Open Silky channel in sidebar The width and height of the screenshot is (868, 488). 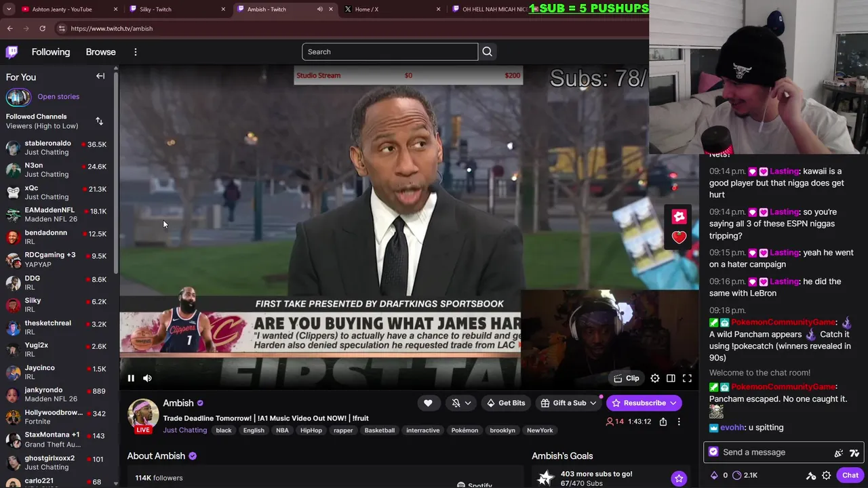pos(57,305)
